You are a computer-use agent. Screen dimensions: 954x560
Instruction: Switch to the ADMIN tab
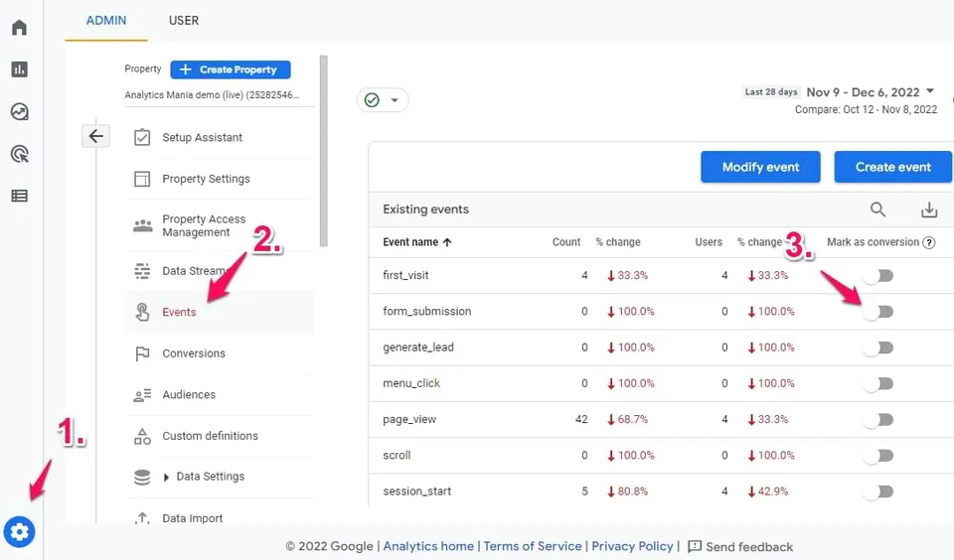pyautogui.click(x=106, y=20)
